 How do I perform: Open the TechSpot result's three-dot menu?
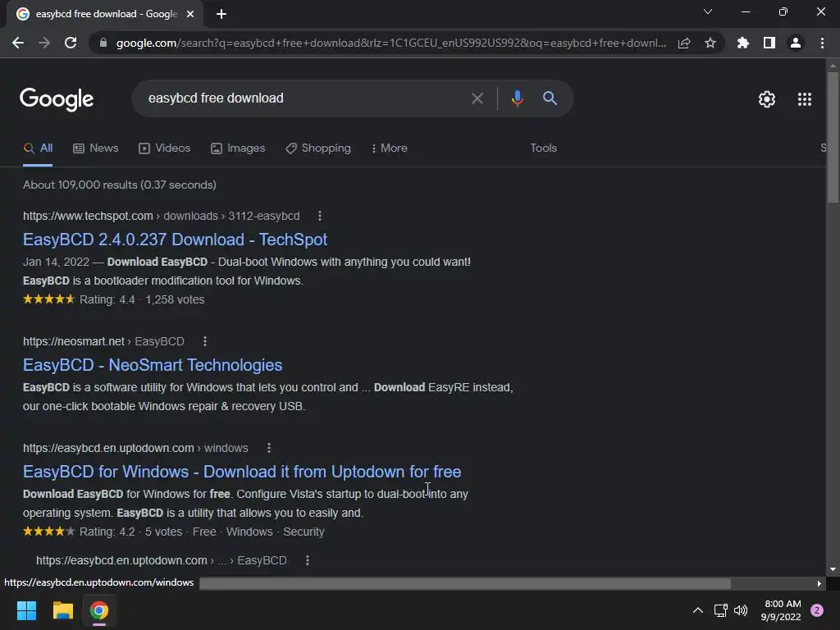coord(320,216)
